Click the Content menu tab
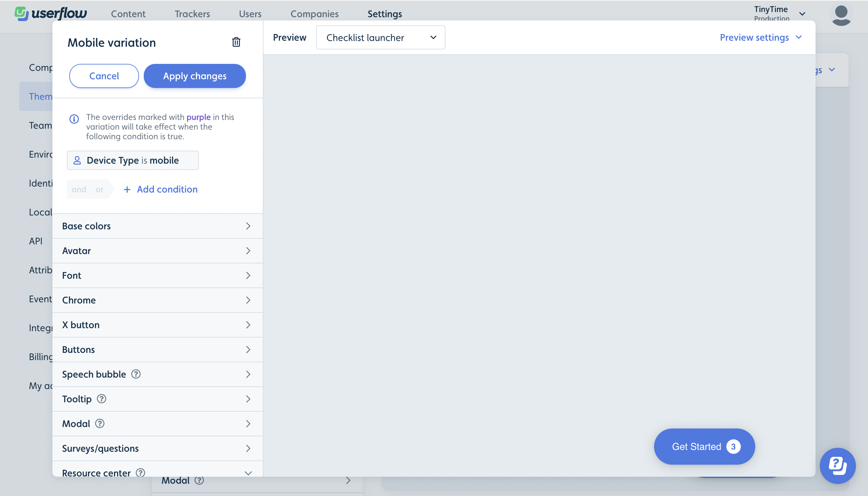This screenshot has height=496, width=868. pyautogui.click(x=128, y=14)
